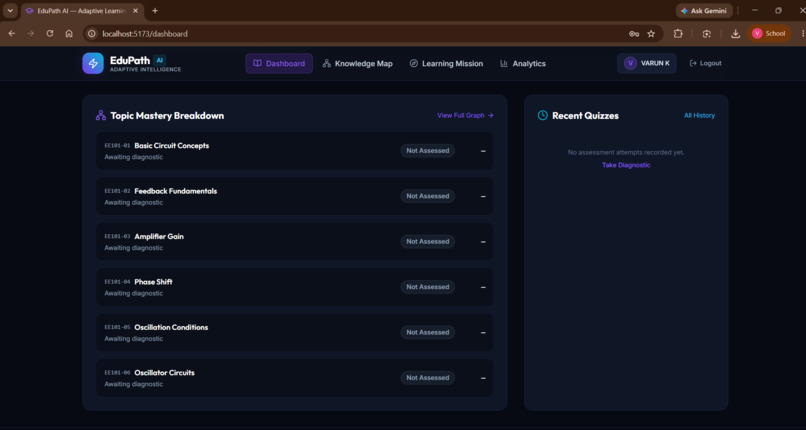Click the Ask Gemini button

[704, 11]
